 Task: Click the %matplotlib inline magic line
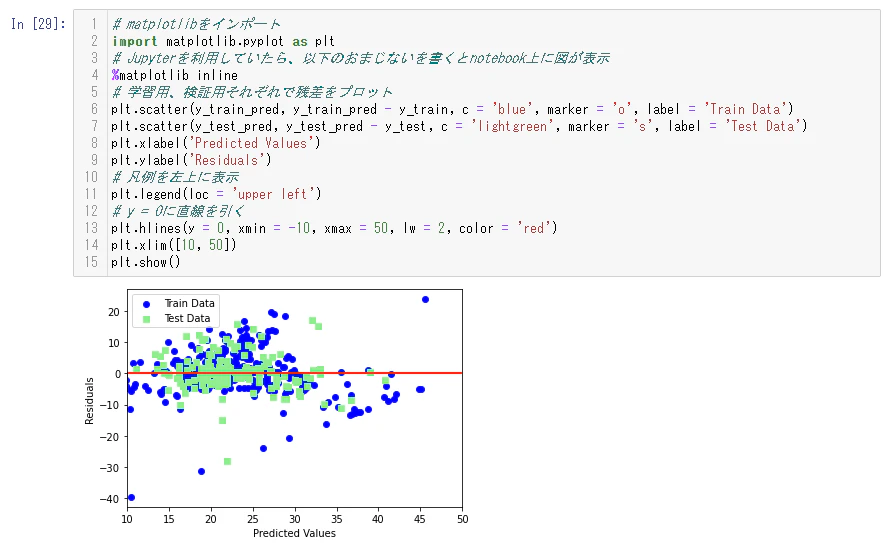pyautogui.click(x=174, y=75)
